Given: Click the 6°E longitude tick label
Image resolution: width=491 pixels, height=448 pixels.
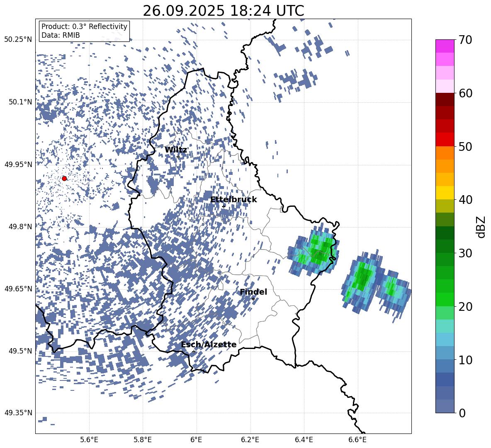Looking at the screenshot, I should pos(196,440).
